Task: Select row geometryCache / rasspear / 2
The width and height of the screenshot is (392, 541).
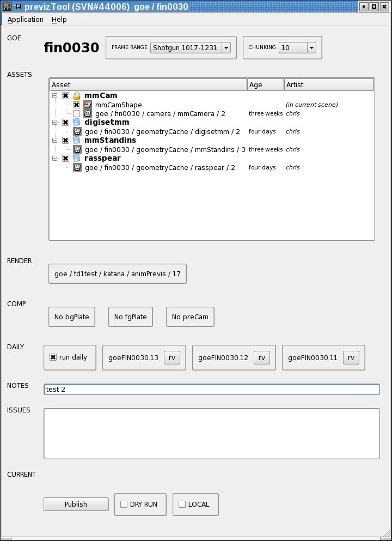Action: pyautogui.click(x=160, y=167)
